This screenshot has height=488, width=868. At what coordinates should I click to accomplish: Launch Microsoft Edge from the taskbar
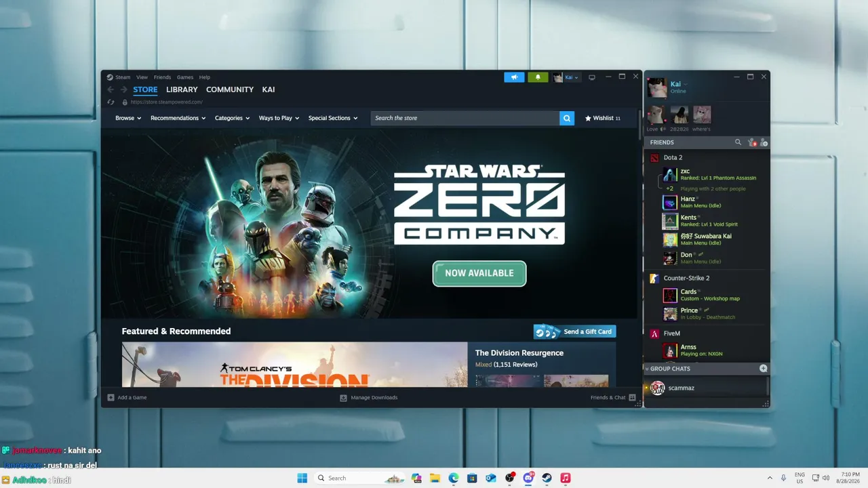454,478
